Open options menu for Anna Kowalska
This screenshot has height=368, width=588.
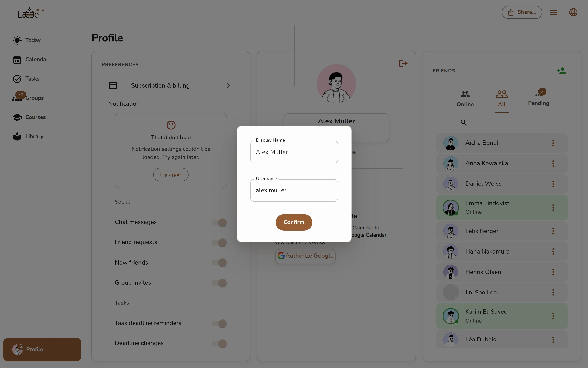click(x=553, y=164)
